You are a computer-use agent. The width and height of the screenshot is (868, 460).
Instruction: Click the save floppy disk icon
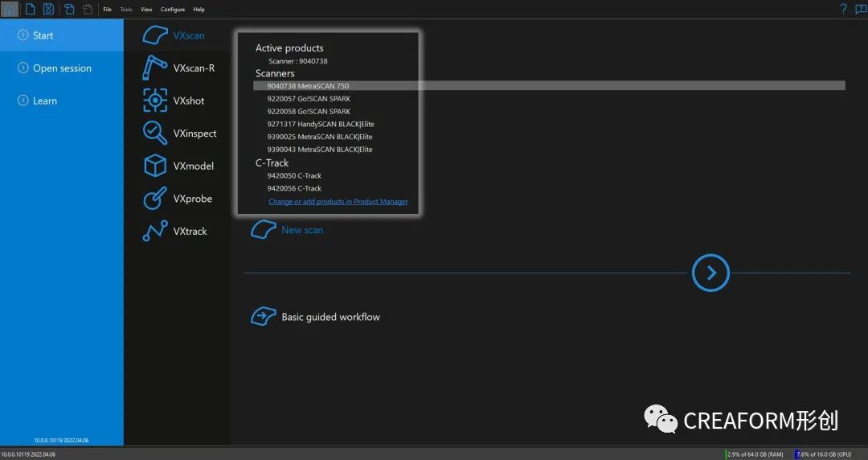click(48, 9)
